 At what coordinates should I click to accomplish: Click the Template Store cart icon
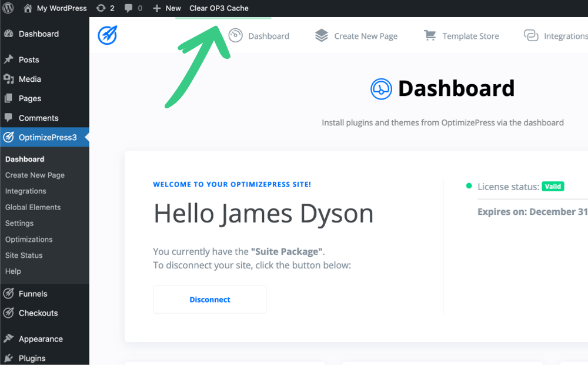point(430,35)
